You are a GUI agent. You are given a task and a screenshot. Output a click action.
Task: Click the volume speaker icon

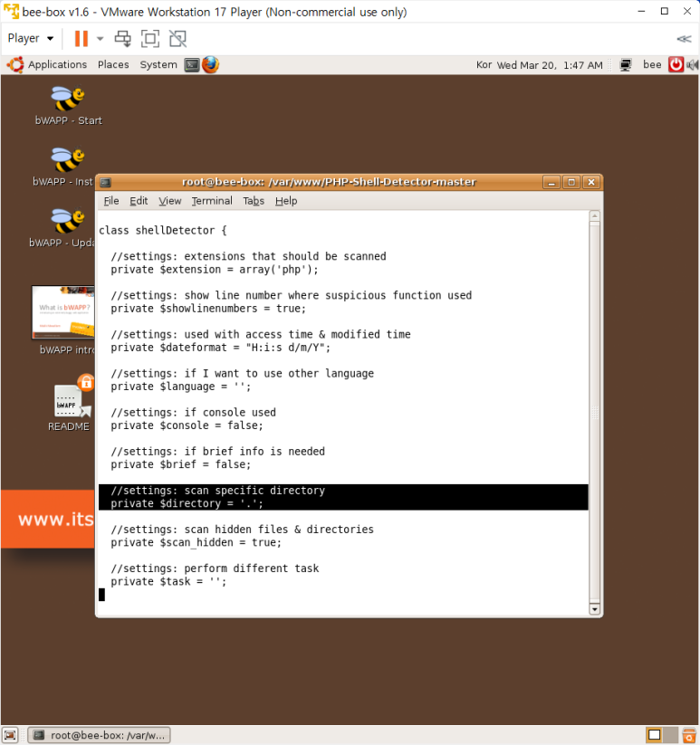[x=693, y=64]
